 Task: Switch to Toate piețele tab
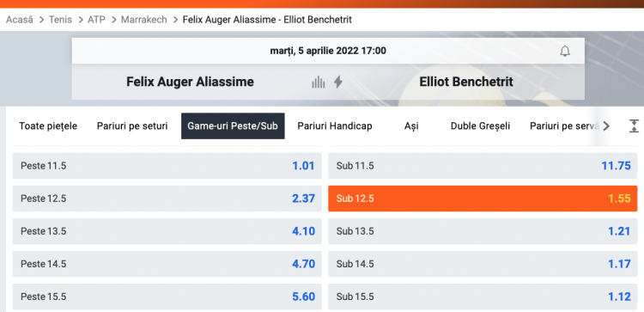(x=48, y=125)
